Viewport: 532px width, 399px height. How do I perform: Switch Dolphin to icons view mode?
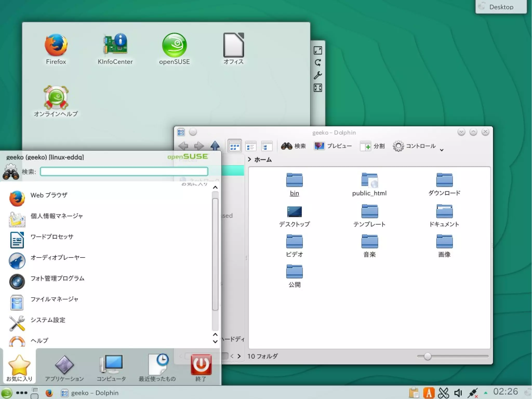click(235, 146)
